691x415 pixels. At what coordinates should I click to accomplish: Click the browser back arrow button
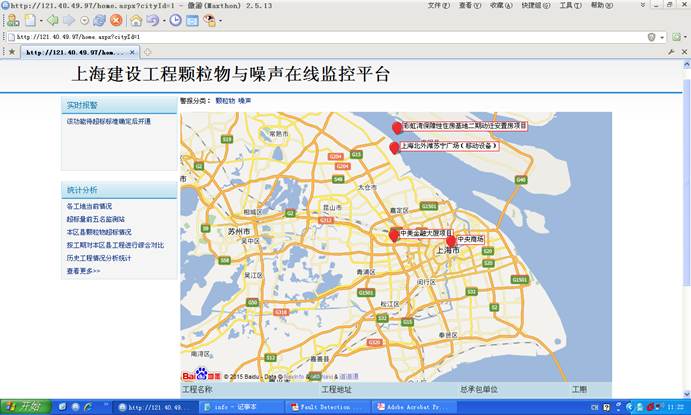[52, 20]
